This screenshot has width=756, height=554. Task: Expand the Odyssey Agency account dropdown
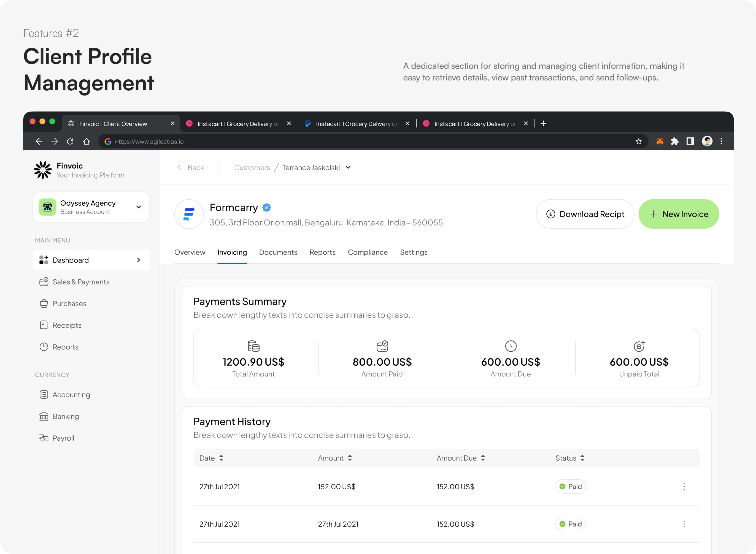coord(139,207)
